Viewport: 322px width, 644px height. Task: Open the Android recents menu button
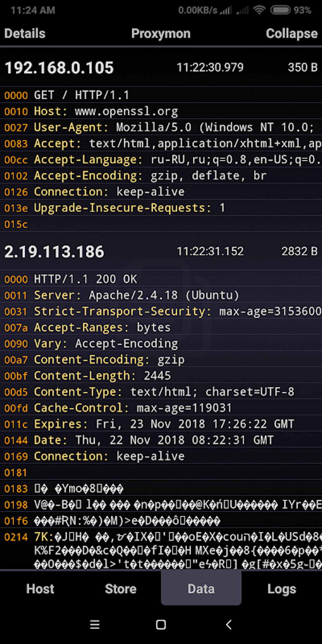(95, 624)
